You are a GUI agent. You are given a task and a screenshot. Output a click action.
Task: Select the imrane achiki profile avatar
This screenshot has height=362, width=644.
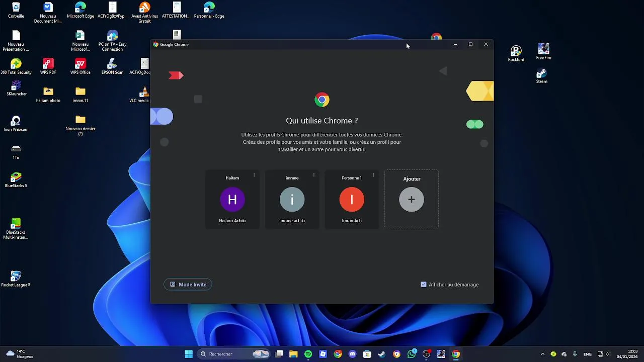coord(292,200)
